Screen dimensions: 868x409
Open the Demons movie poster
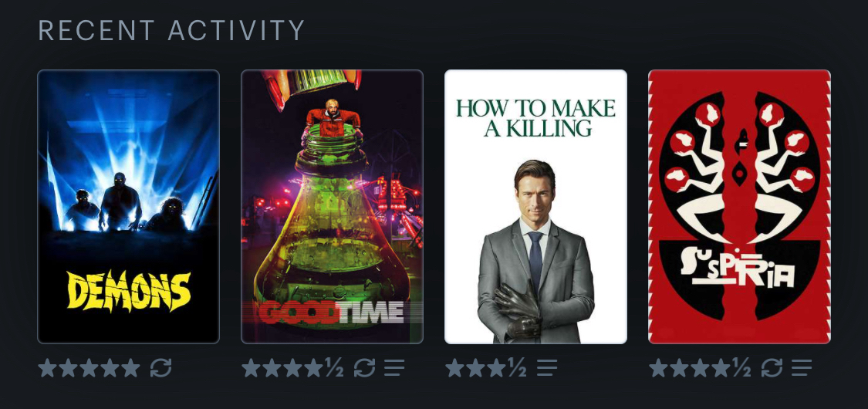click(x=128, y=207)
